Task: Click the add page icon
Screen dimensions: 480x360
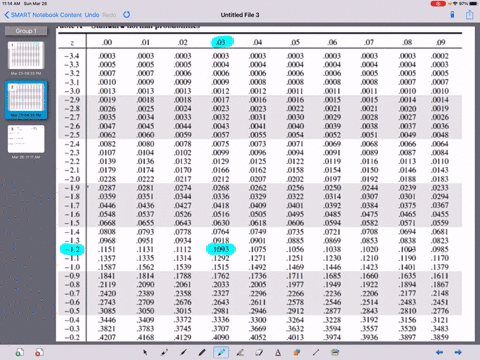Action: 20,352
